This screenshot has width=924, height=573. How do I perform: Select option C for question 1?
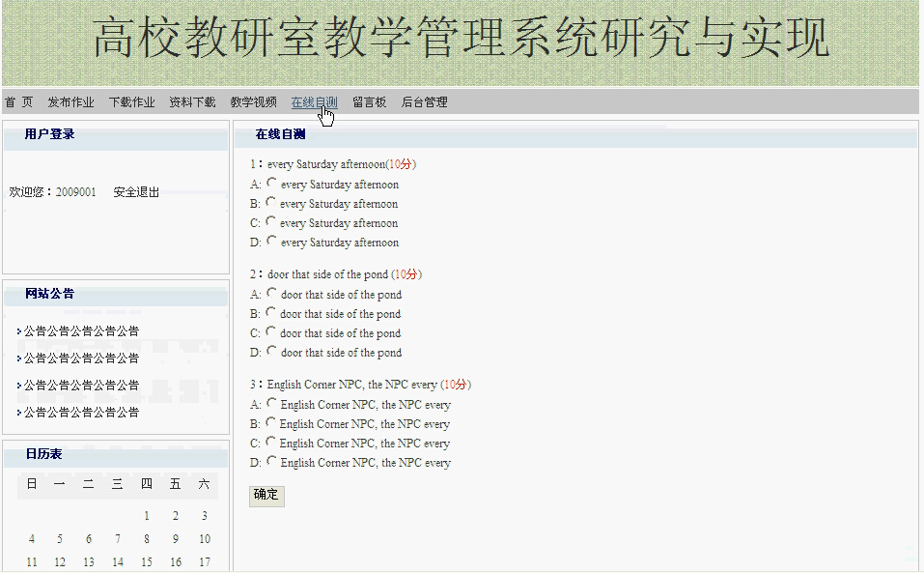tap(270, 221)
